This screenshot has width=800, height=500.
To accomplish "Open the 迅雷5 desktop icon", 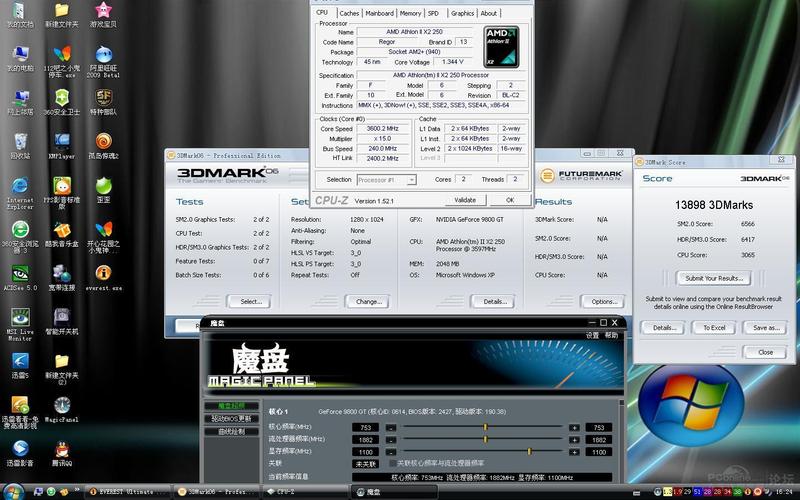I will [20, 365].
